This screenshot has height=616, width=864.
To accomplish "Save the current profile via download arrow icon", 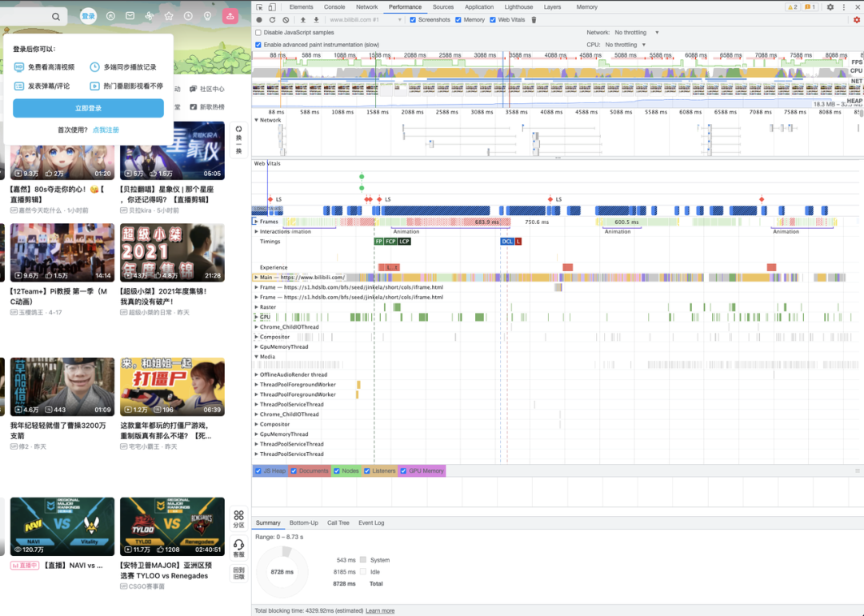I will 316,19.
